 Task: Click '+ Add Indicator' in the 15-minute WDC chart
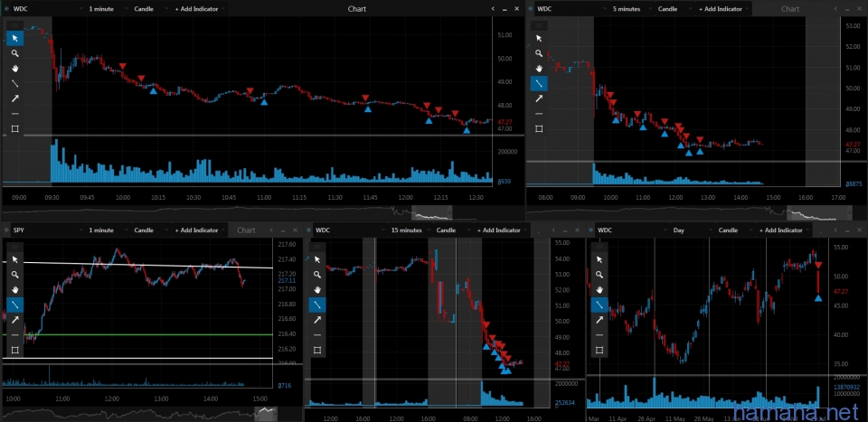click(x=498, y=230)
